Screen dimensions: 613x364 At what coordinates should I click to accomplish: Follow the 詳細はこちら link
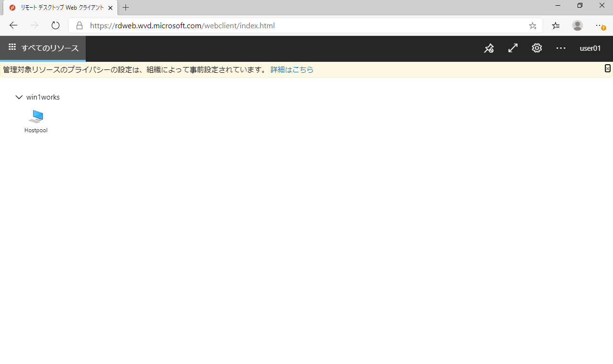pyautogui.click(x=292, y=70)
